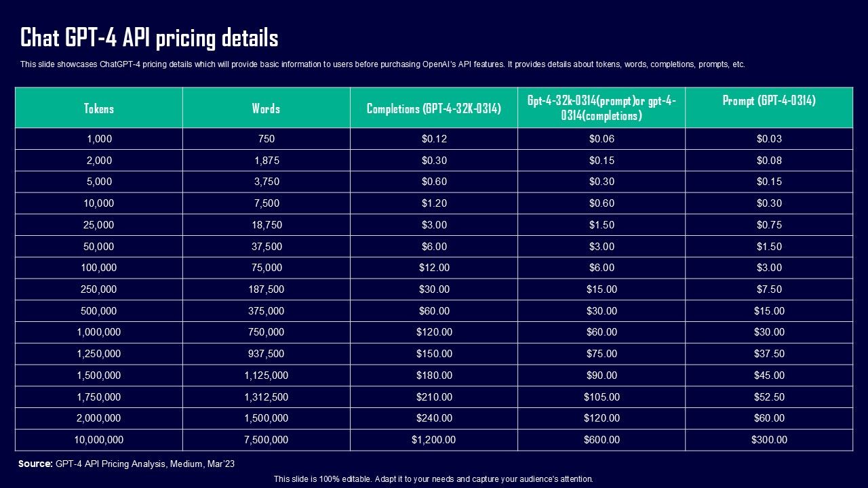Select the Tokens column header

point(99,108)
